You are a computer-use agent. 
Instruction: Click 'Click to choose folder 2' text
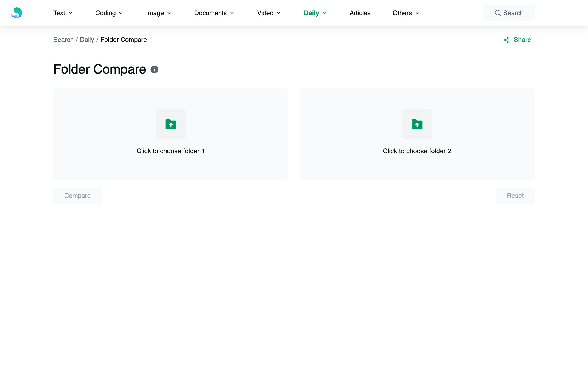pos(417,151)
